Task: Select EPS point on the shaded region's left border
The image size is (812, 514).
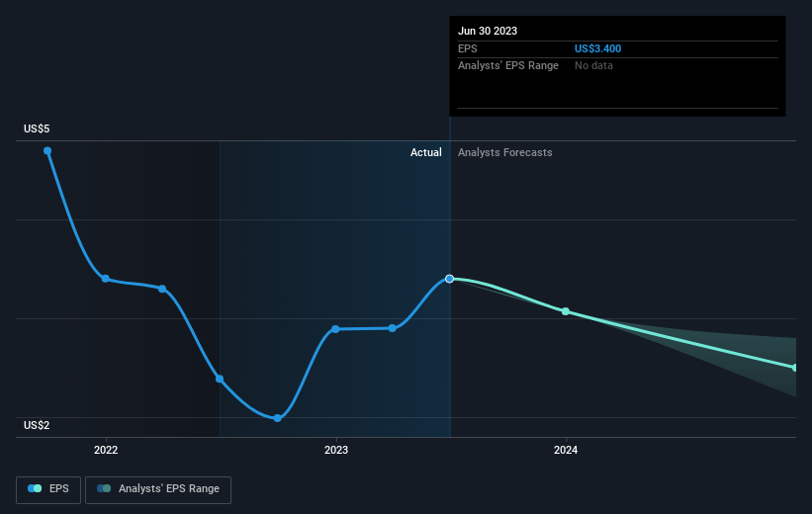Action: click(x=220, y=380)
